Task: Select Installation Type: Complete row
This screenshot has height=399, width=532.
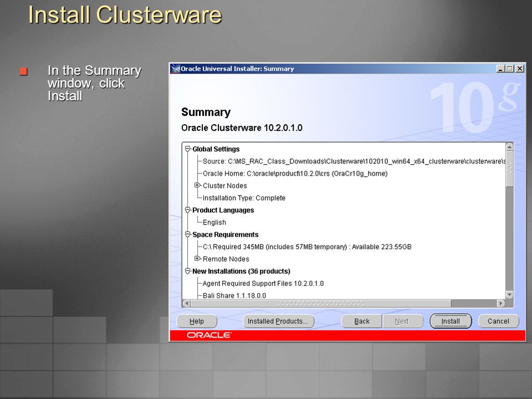Action: click(x=244, y=198)
